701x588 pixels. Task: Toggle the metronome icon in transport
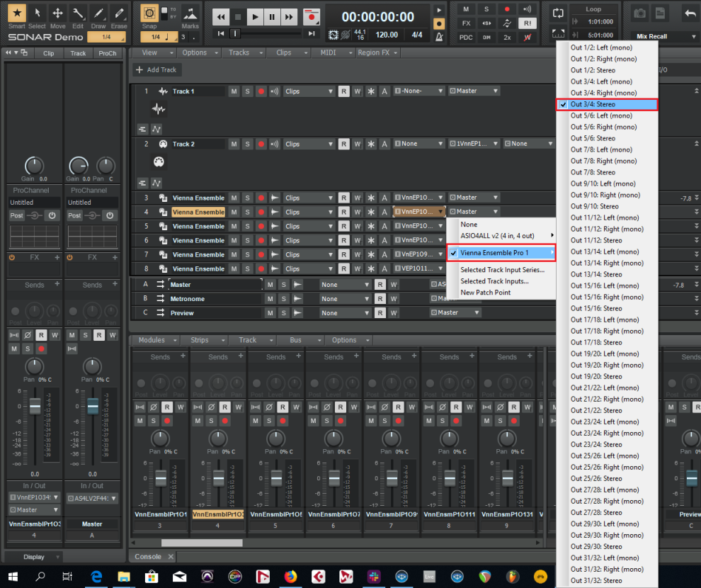[x=439, y=37]
